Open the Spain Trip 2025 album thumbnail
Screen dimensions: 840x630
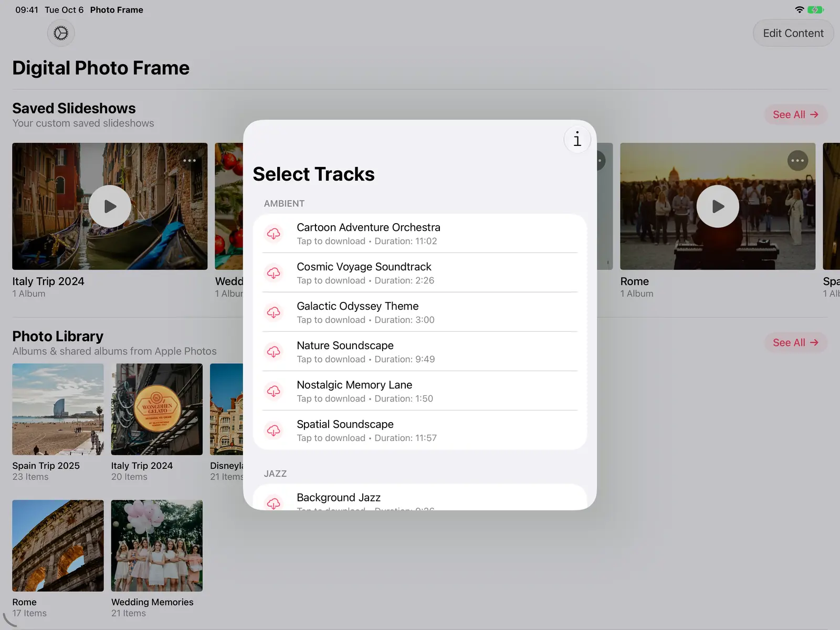click(58, 409)
